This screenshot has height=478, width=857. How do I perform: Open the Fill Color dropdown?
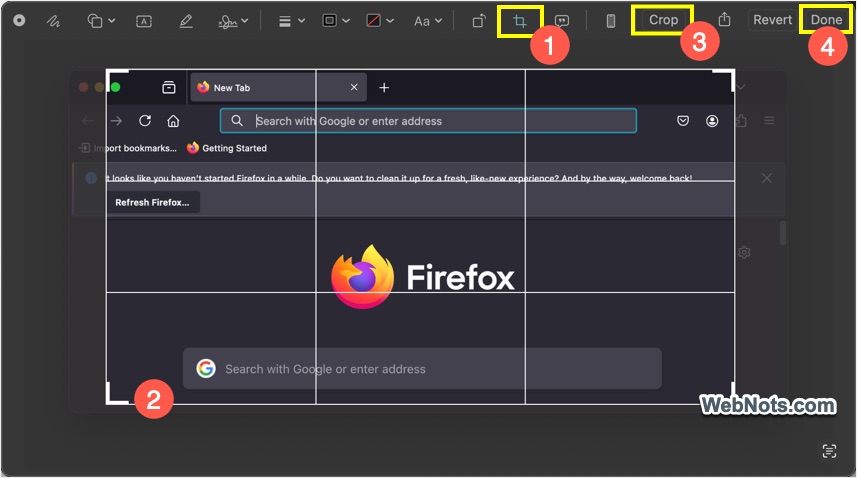379,21
